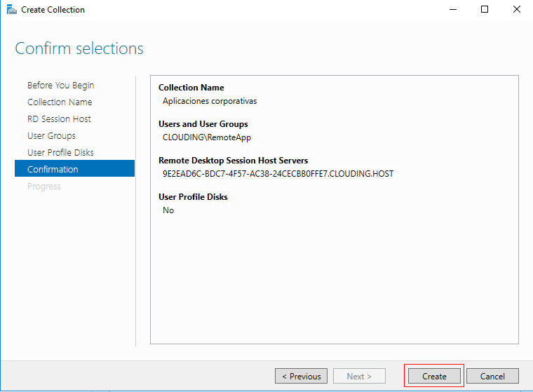
Task: Click the 'Create Collection' title bar text
Action: 53,10
